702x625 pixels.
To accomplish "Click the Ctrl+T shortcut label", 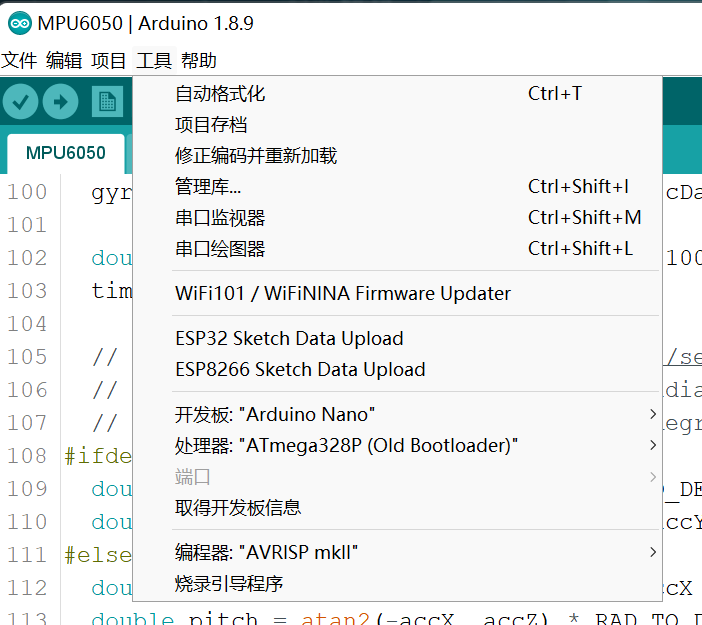I will click(x=555, y=94).
